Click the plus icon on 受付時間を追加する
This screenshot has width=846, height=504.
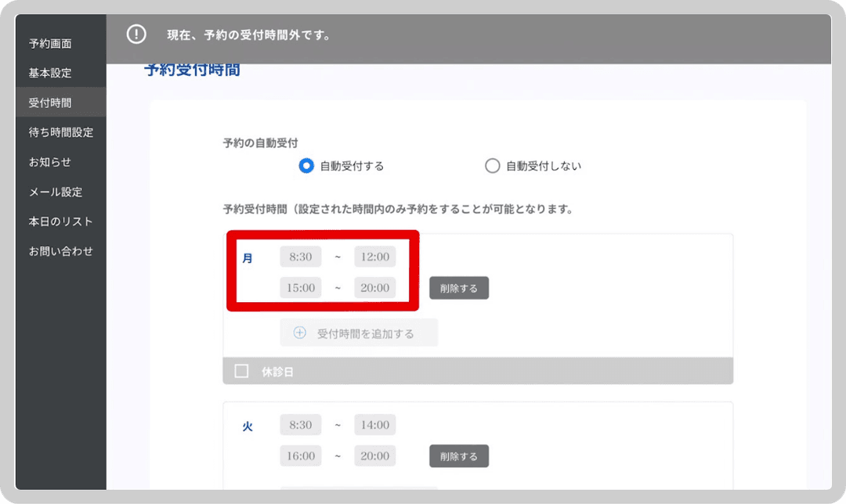(x=298, y=332)
